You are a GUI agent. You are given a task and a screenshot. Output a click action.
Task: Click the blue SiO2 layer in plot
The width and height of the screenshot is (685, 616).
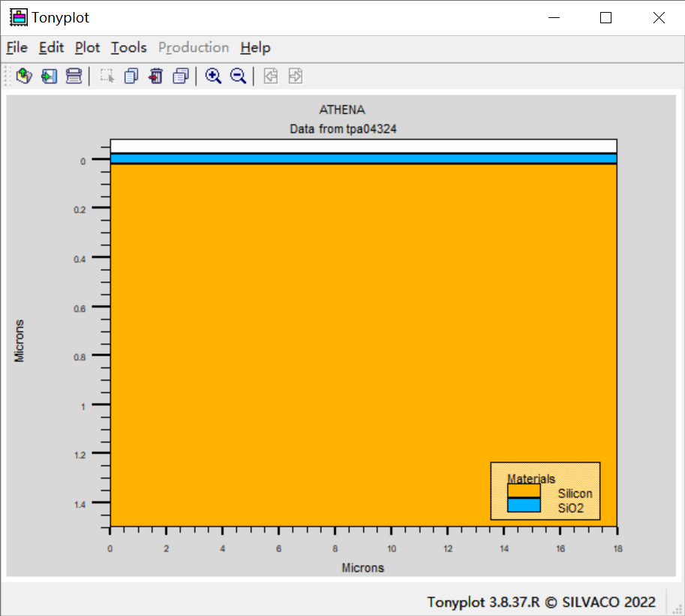point(363,158)
